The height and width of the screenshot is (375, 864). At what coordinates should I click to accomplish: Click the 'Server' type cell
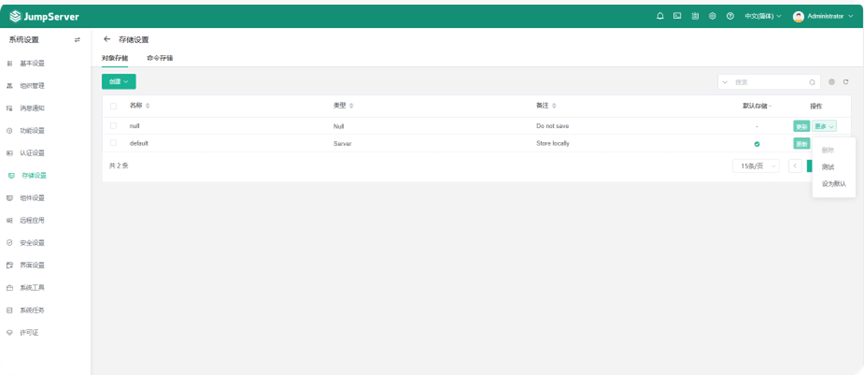point(343,144)
